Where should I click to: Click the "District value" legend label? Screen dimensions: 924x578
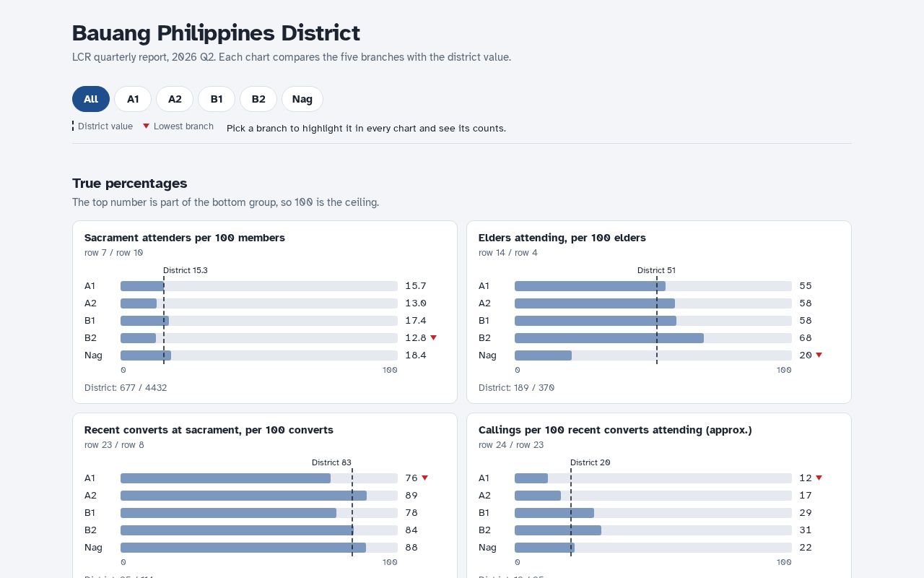(x=105, y=126)
